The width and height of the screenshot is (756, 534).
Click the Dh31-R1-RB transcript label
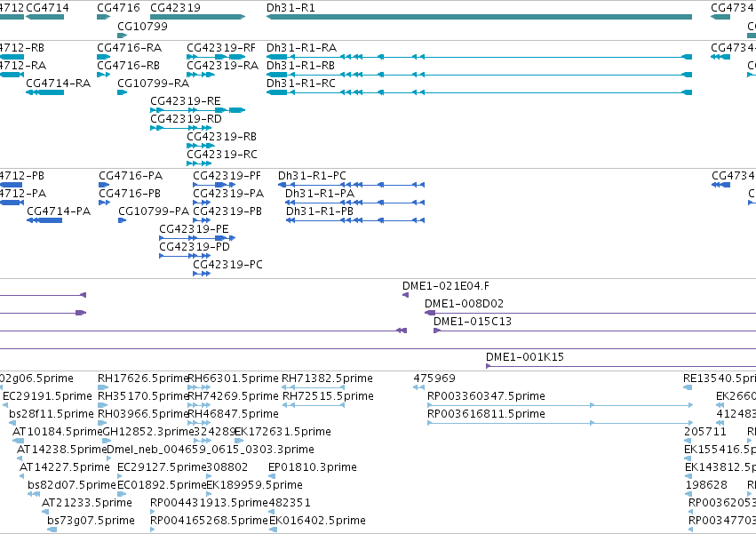coord(301,66)
